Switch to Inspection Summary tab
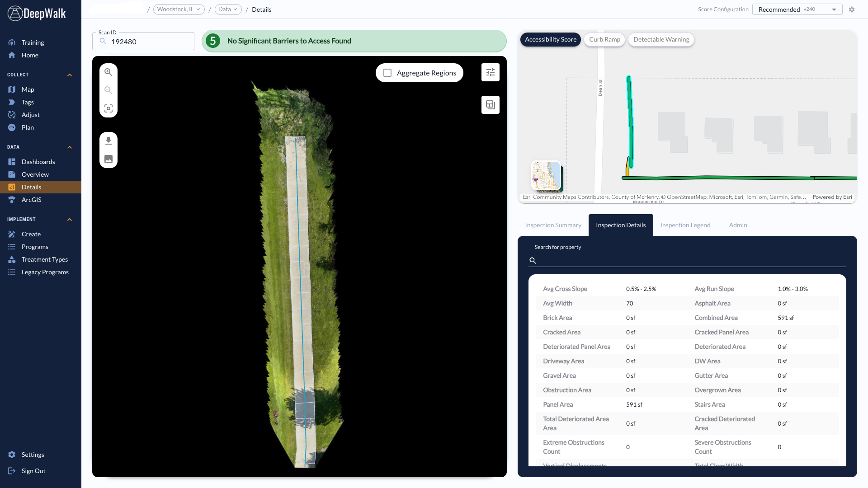Viewport: 868px width, 488px height. 553,225
